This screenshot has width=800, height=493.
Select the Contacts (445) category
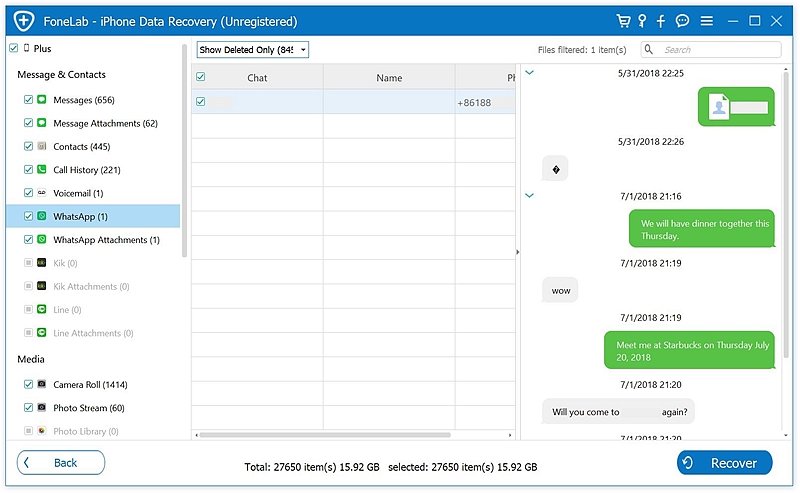[82, 147]
